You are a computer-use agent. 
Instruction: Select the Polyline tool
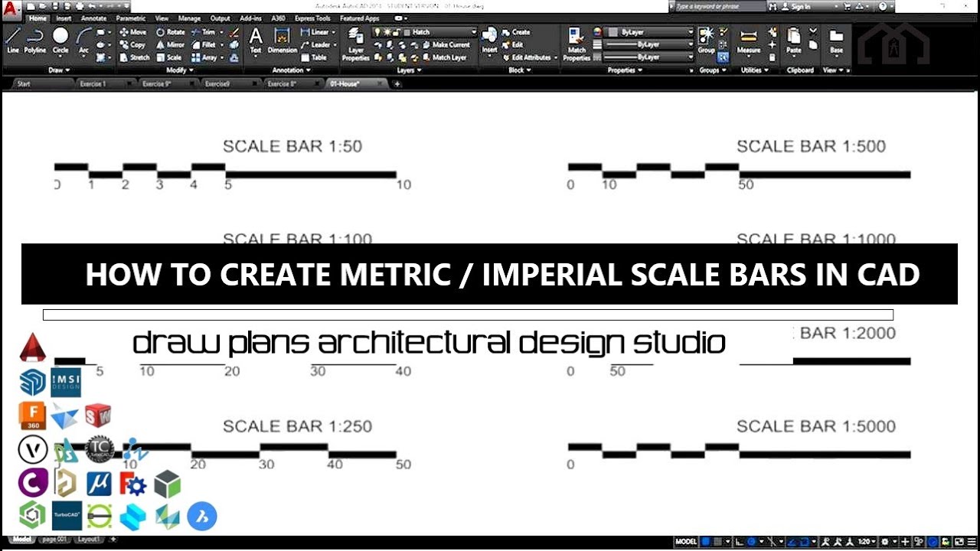pos(34,41)
